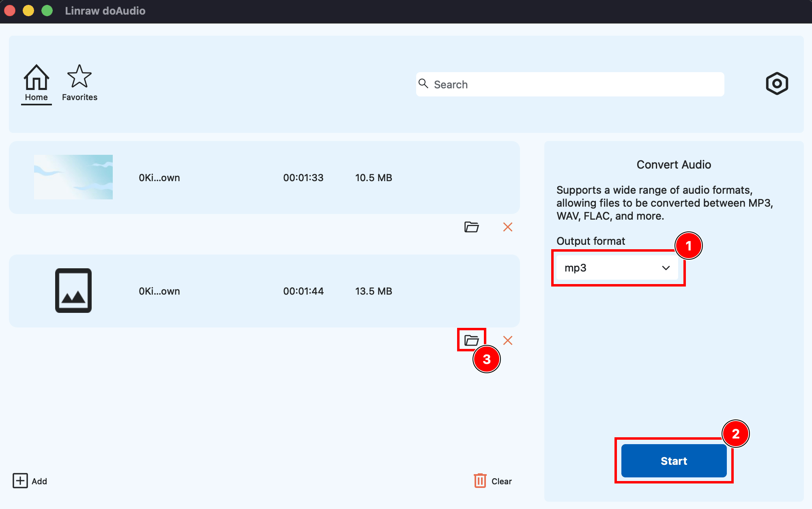Click the Add text label
The image size is (812, 509).
click(39, 481)
